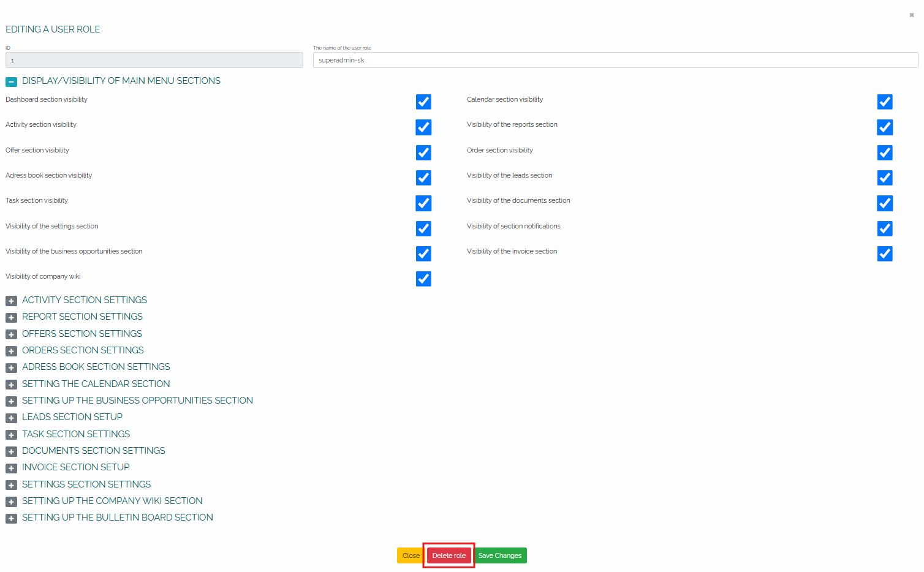Expand Report Section Settings plus icon
924x572 pixels.
coord(11,317)
